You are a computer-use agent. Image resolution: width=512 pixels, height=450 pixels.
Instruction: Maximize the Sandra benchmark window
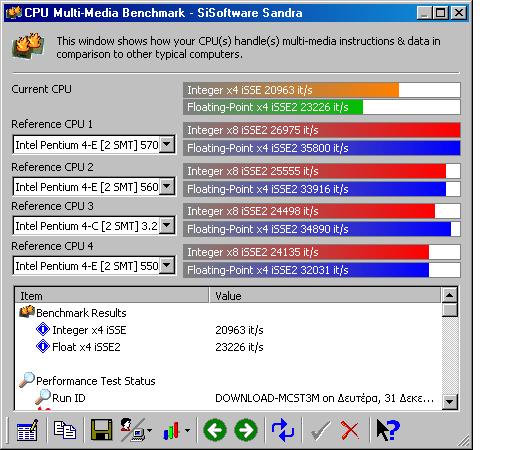441,13
